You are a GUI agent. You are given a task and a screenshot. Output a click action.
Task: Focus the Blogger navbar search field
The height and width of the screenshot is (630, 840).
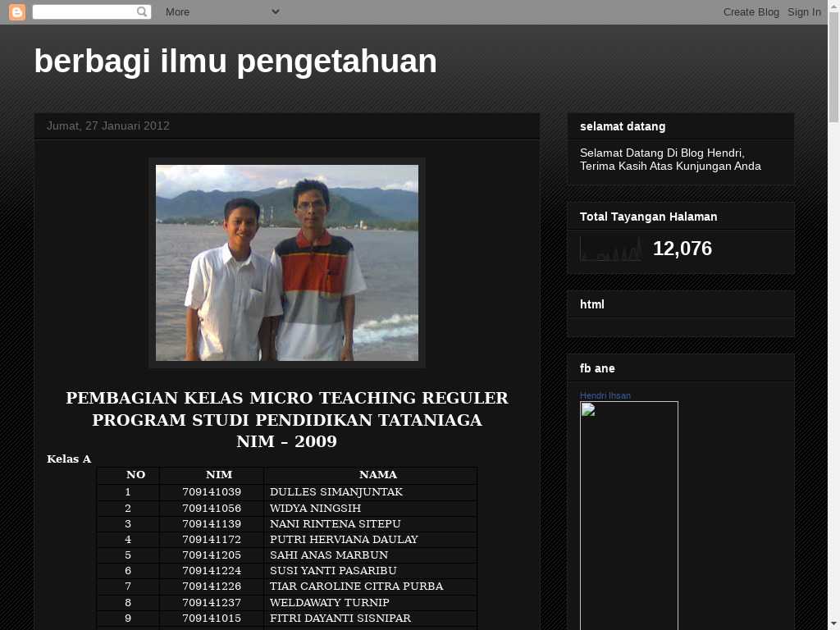[x=92, y=11]
